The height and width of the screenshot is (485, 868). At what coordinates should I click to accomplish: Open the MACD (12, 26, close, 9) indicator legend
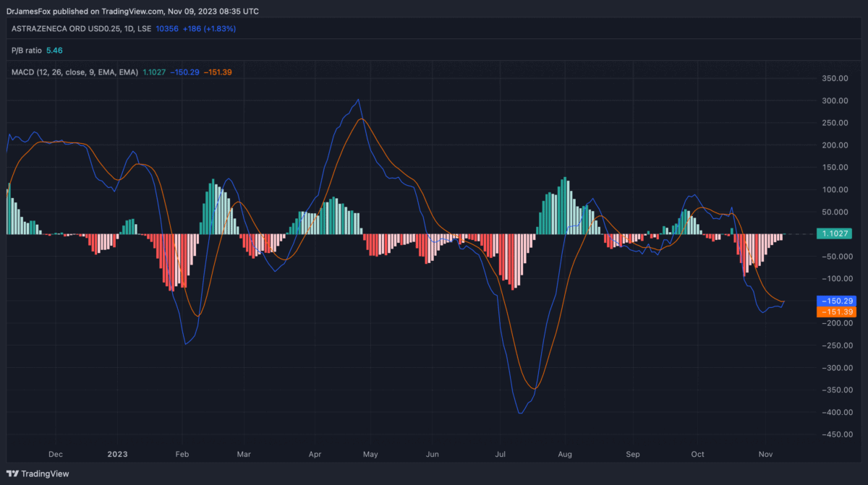click(75, 72)
